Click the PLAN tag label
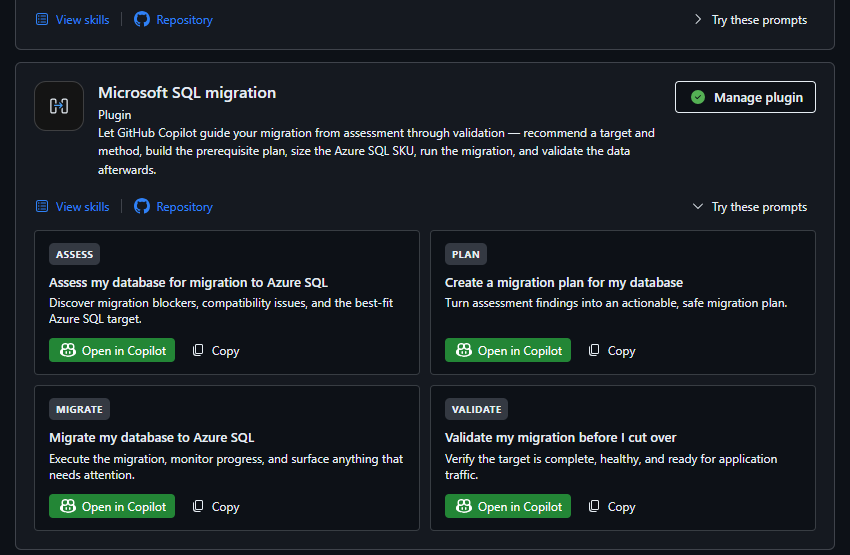Image resolution: width=850 pixels, height=555 pixels. 466,254
